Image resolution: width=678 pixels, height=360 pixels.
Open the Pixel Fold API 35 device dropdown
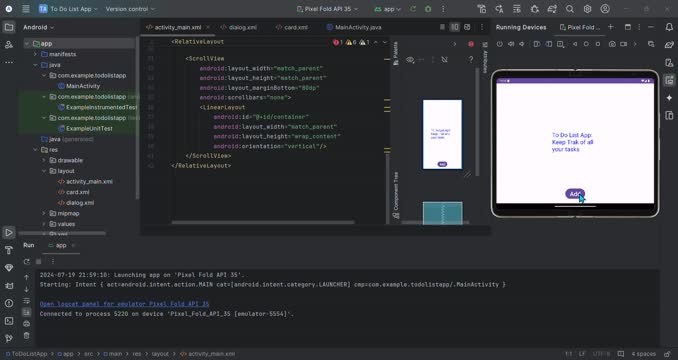click(x=328, y=9)
